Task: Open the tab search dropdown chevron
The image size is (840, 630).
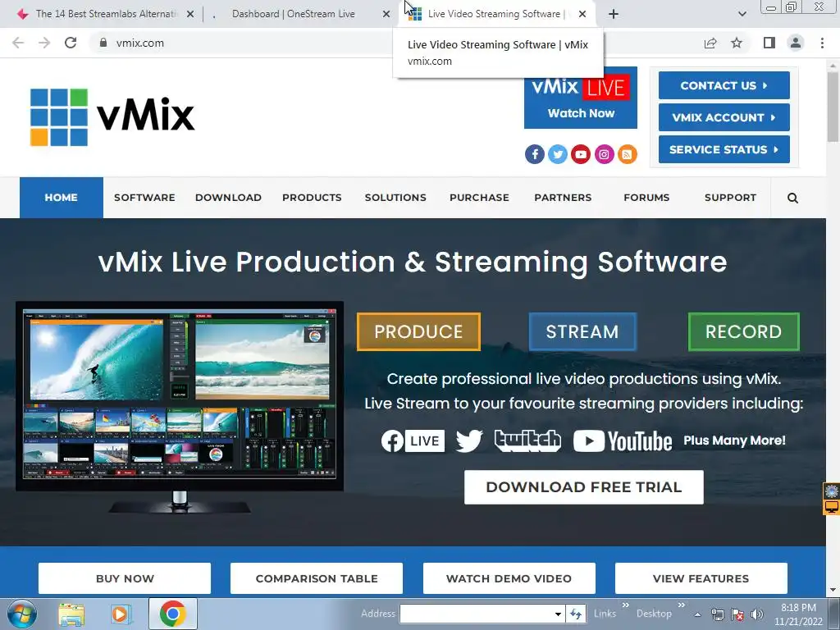Action: [x=742, y=14]
